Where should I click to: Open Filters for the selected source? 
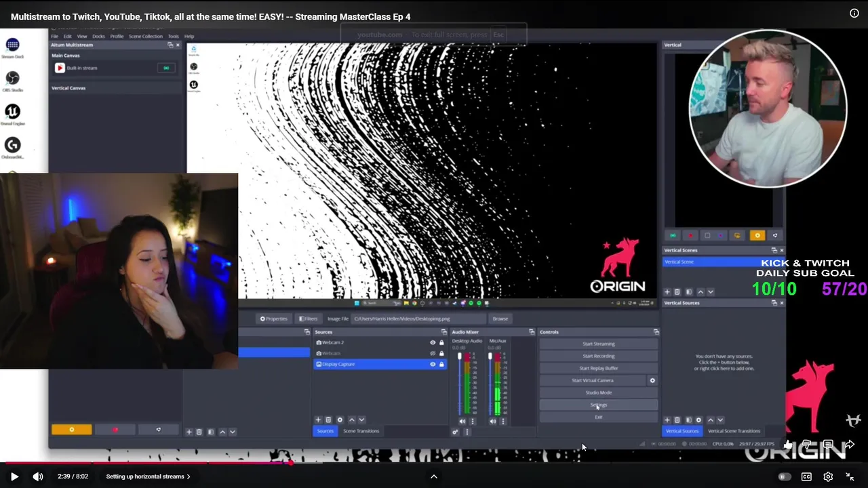308,319
